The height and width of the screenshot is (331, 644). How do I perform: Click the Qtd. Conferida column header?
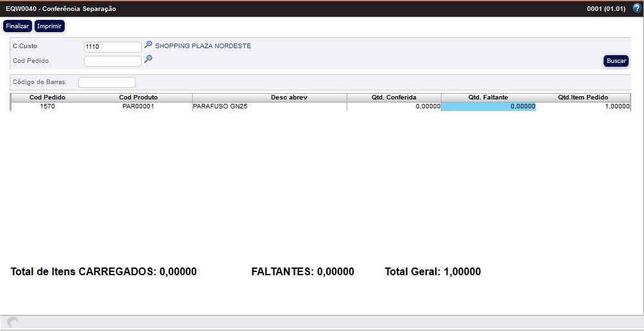(393, 98)
